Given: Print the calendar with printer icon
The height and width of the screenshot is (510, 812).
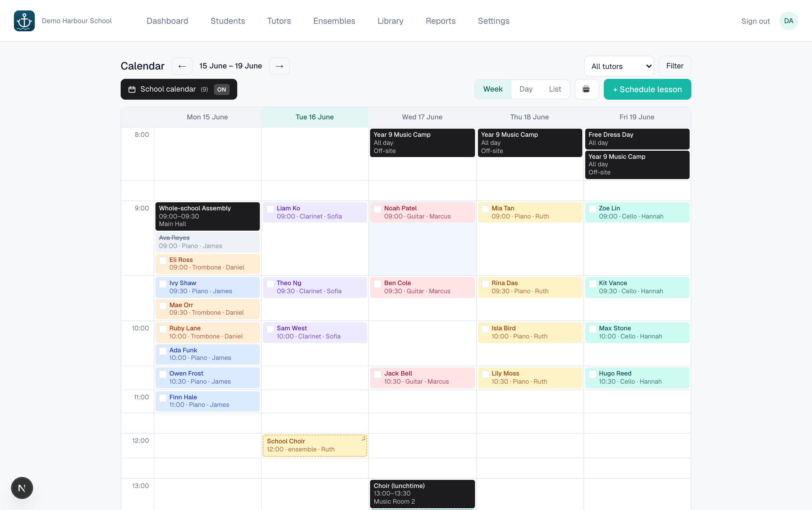Looking at the screenshot, I should click(x=586, y=89).
